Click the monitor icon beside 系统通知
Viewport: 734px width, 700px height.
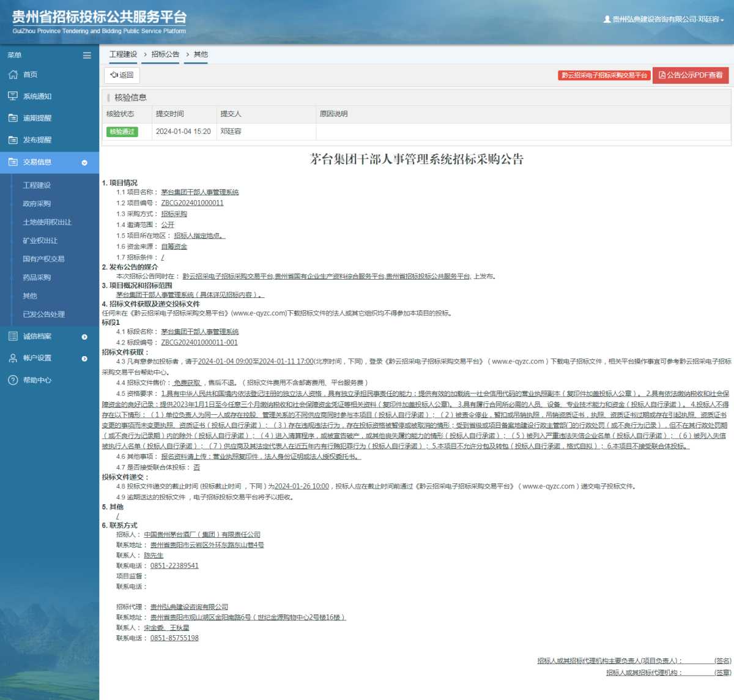[13, 96]
